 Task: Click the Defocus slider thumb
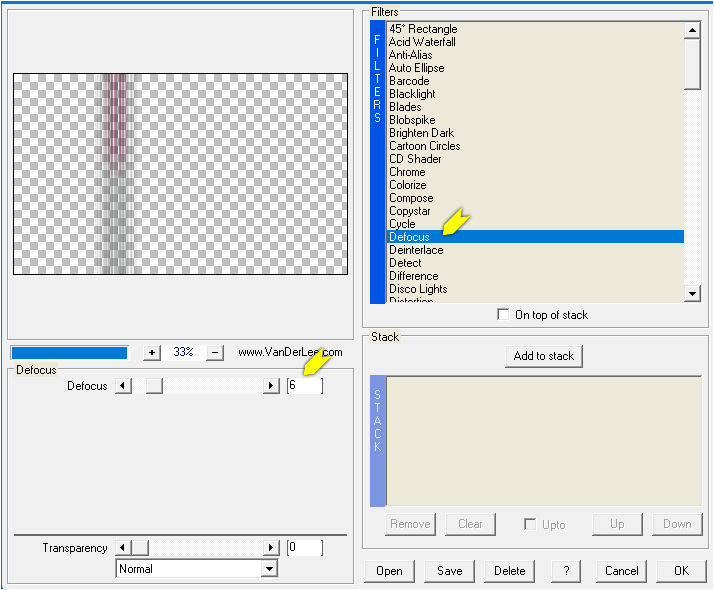tap(154, 386)
